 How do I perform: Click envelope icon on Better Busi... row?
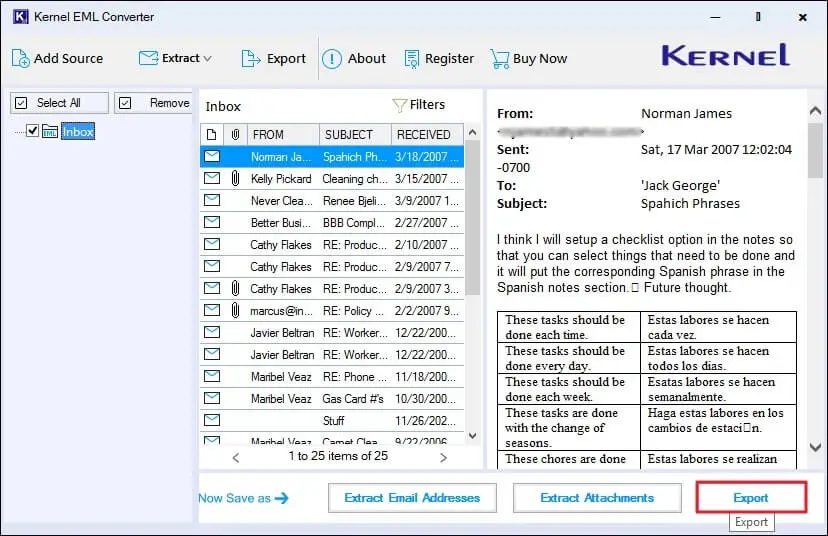coord(212,222)
